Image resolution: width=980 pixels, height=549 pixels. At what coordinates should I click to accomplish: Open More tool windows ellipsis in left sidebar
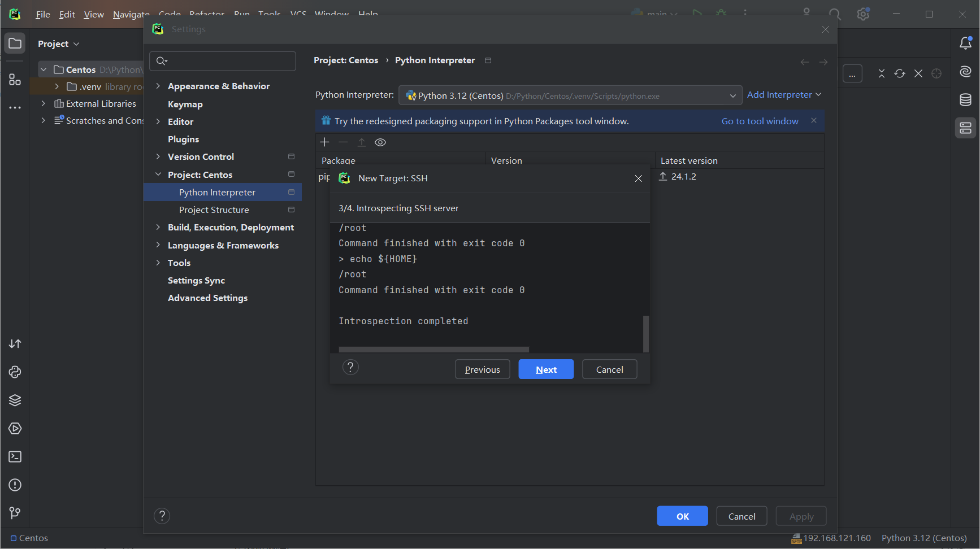[x=15, y=107]
